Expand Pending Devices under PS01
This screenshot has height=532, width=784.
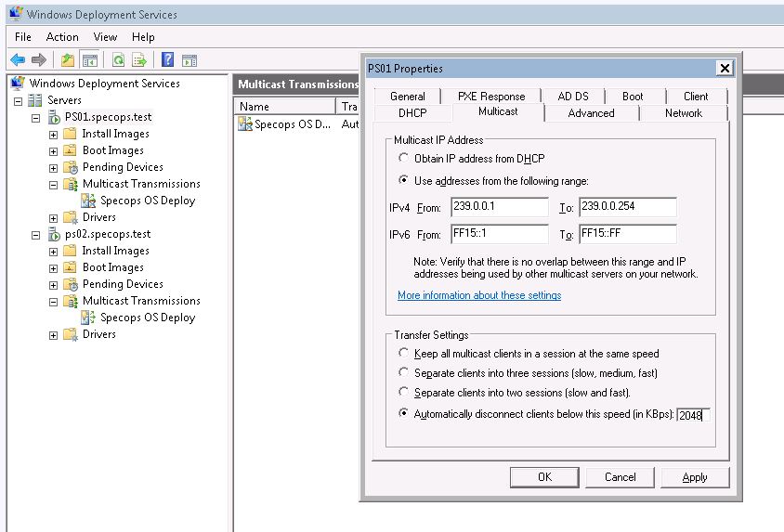(53, 168)
